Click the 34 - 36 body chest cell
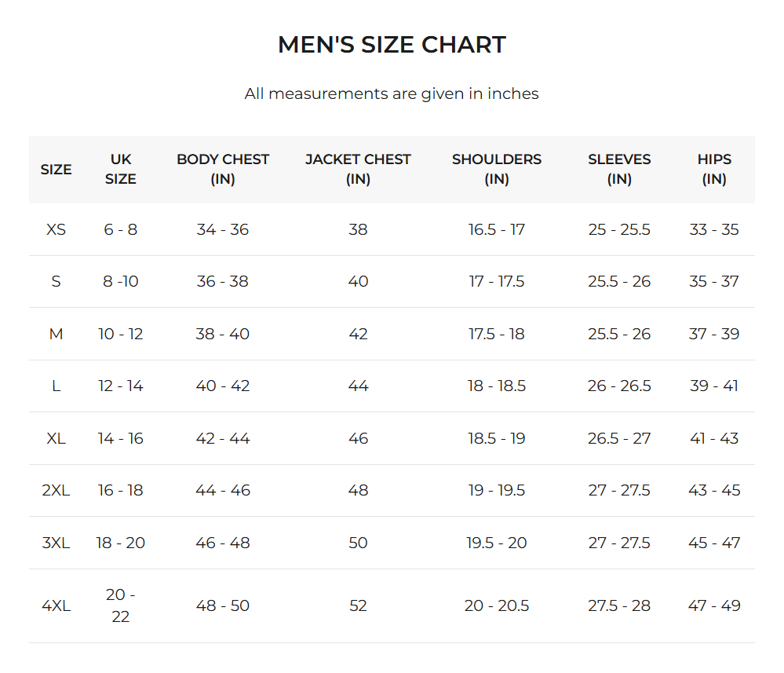 click(x=223, y=230)
